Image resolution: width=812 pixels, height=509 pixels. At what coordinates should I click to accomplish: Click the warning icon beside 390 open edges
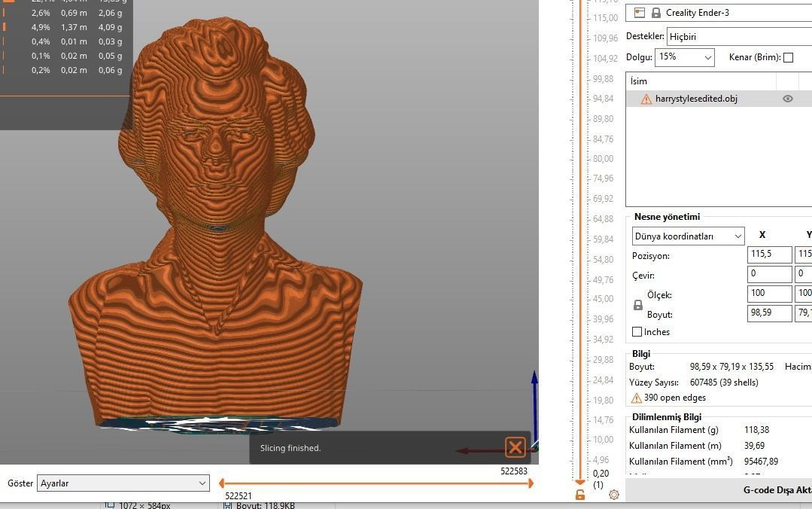coord(637,398)
